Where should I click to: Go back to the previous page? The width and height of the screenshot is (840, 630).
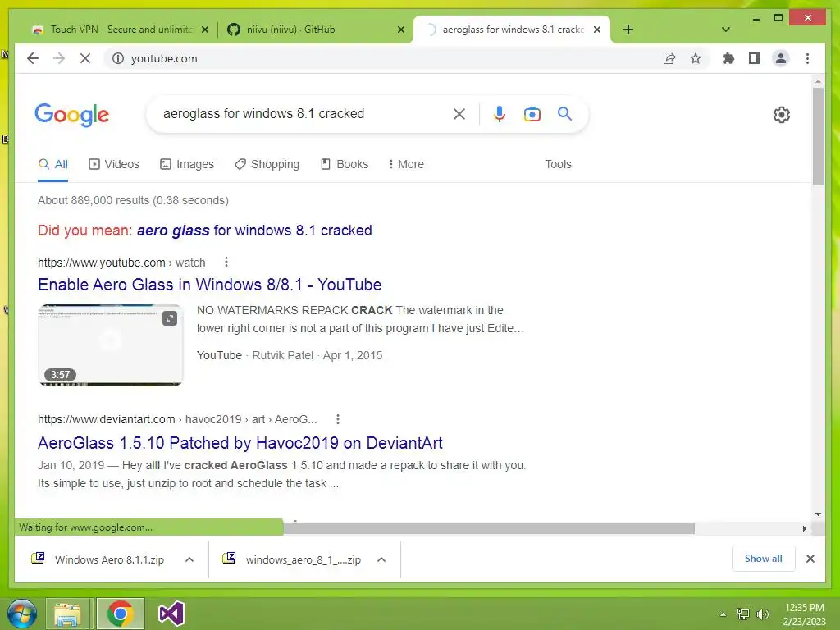33,58
